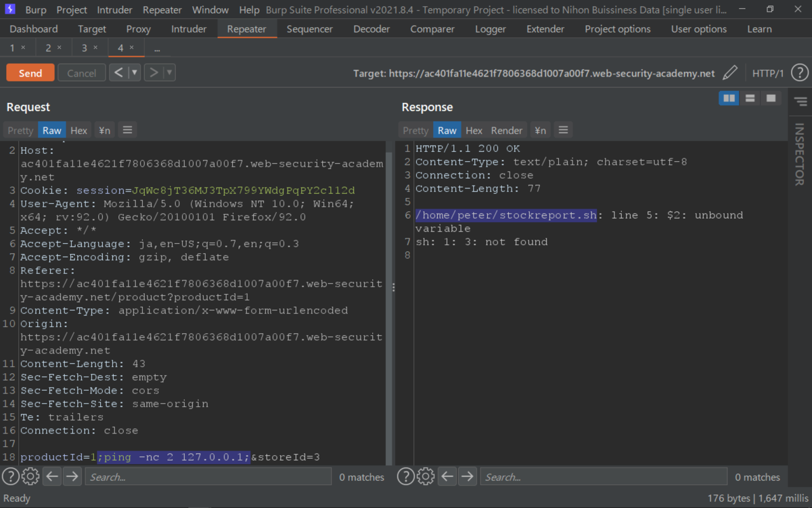
Task: Close Repeater tab 4
Action: tap(132, 48)
